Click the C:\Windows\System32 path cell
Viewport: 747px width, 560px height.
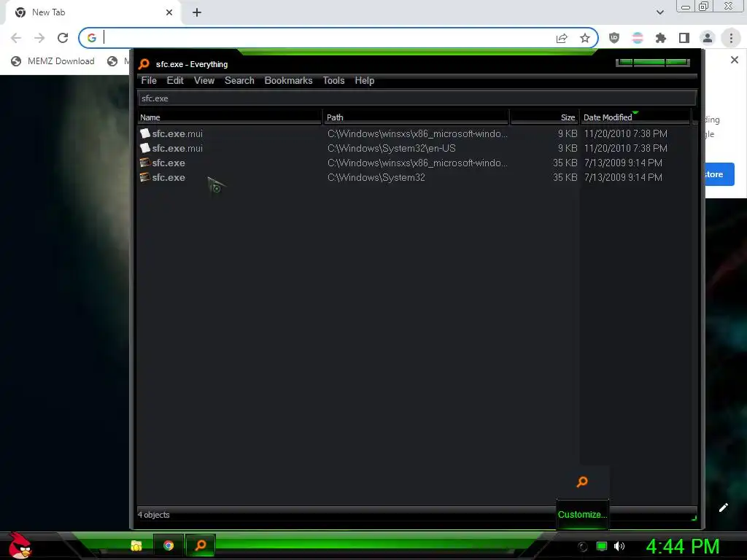click(376, 178)
